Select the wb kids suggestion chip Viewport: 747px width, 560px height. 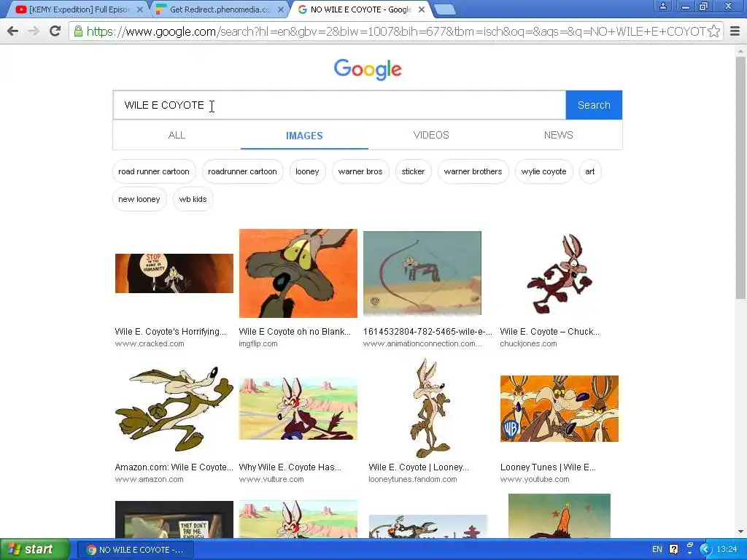[193, 199]
